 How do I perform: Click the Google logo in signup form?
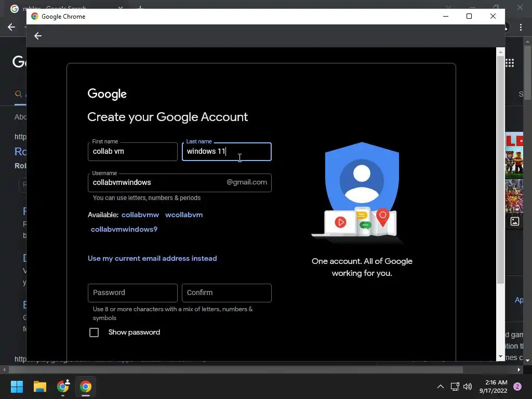[107, 94]
